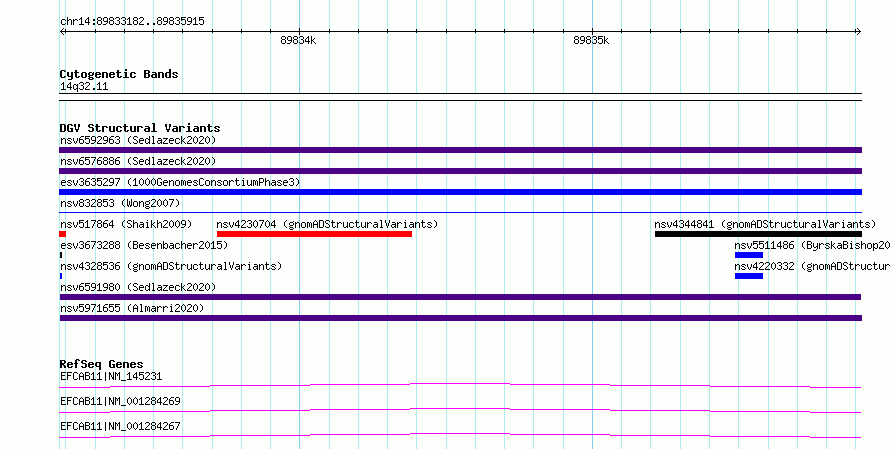890x449 pixels.
Task: Click the EFCAB11|NM_001284267 gene label
Action: tap(120, 426)
